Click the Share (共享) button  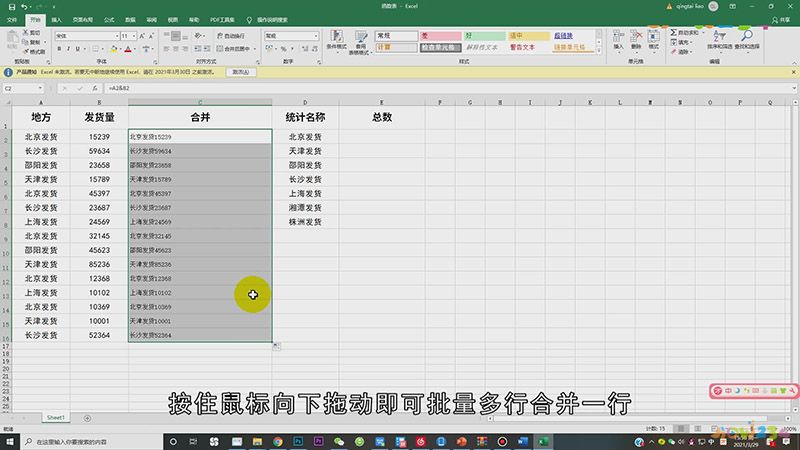point(781,20)
